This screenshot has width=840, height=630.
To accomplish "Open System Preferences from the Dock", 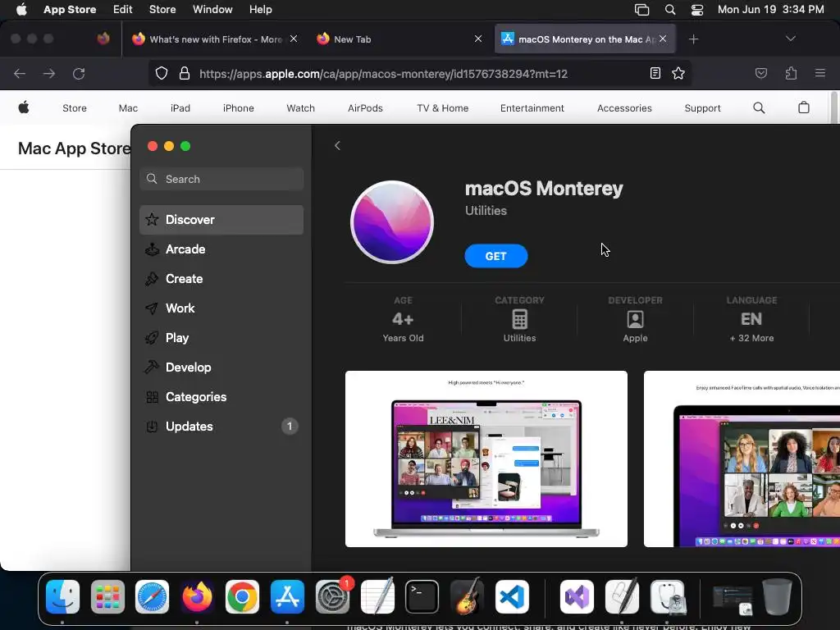I will 332,596.
